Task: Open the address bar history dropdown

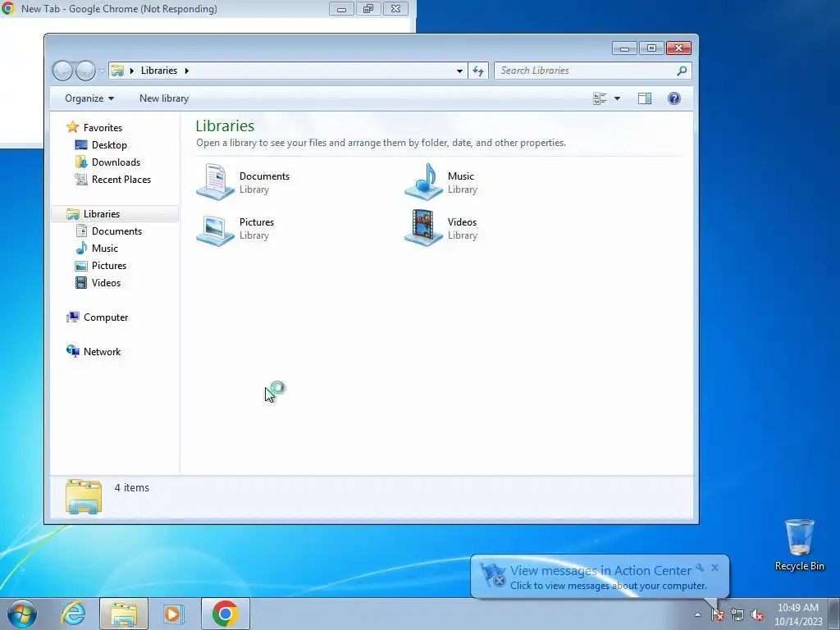Action: tap(459, 71)
